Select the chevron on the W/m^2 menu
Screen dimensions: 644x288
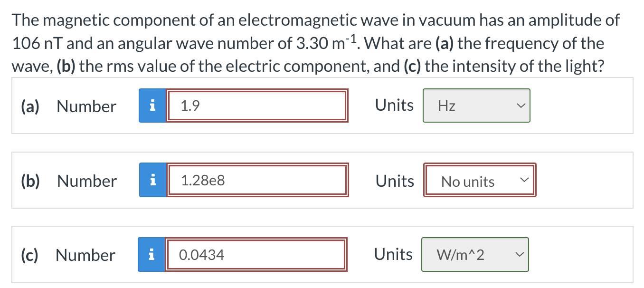pos(520,254)
